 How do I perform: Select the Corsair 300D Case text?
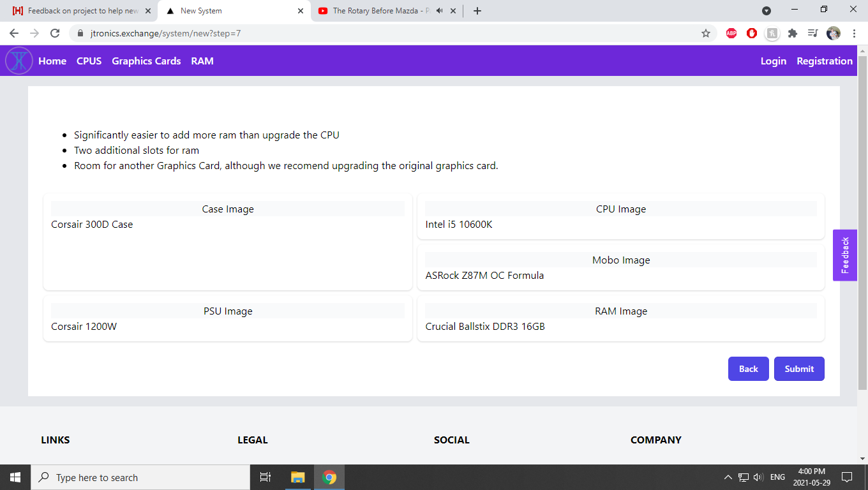(x=92, y=225)
